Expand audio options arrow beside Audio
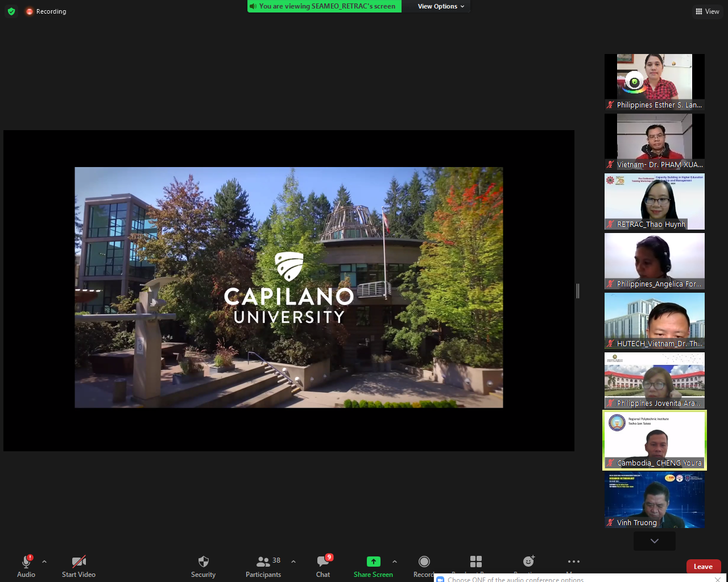Screen dimensions: 728x582 [x=44, y=562]
